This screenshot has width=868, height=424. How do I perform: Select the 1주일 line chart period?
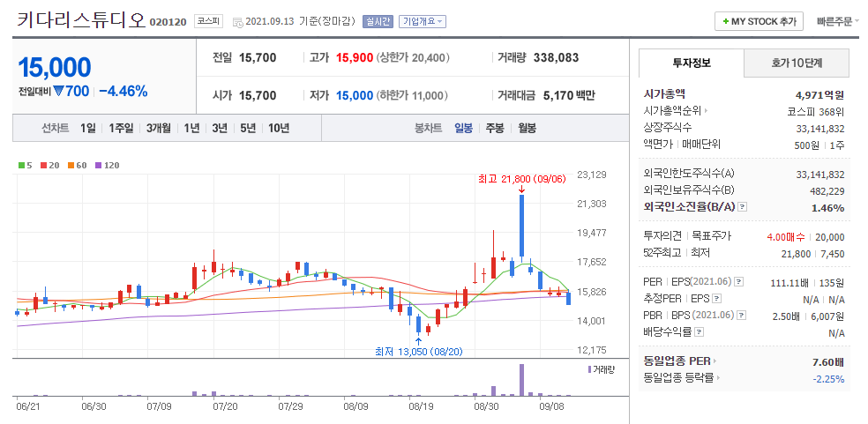(121, 129)
